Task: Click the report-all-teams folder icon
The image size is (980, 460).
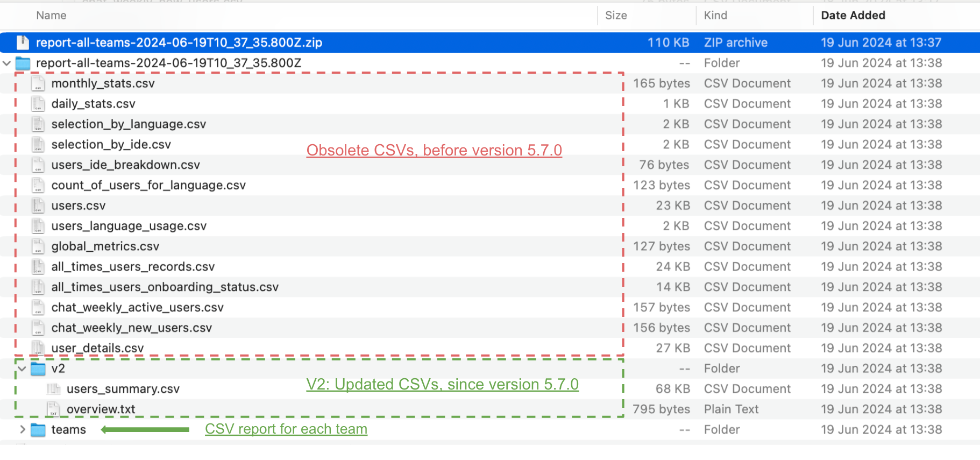Action: (x=23, y=63)
